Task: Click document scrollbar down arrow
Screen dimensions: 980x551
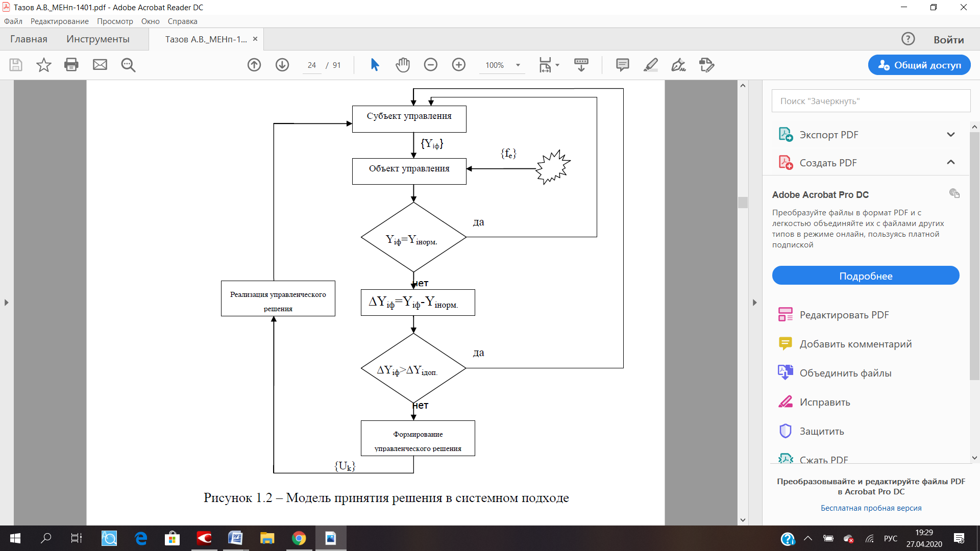Action: coord(743,520)
